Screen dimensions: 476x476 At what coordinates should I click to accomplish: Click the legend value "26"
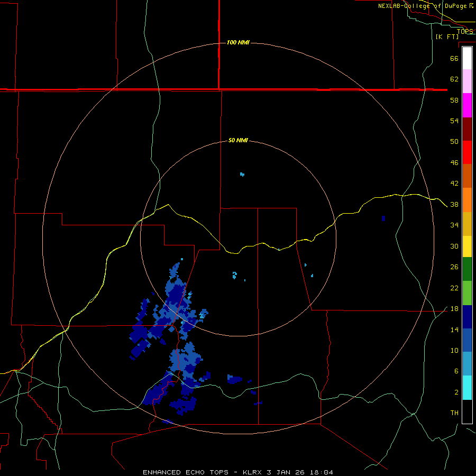[454, 267]
